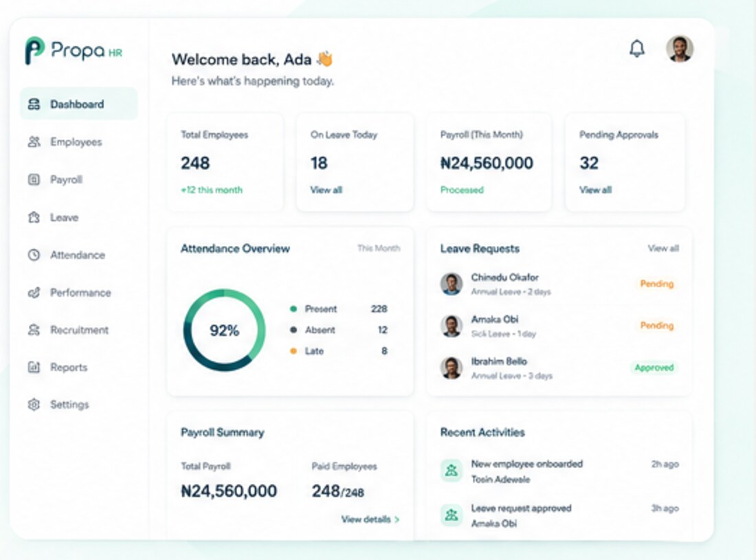Click Chinedu Okafor's avatar
Image resolution: width=756 pixels, height=560 pixels.
[x=452, y=284]
